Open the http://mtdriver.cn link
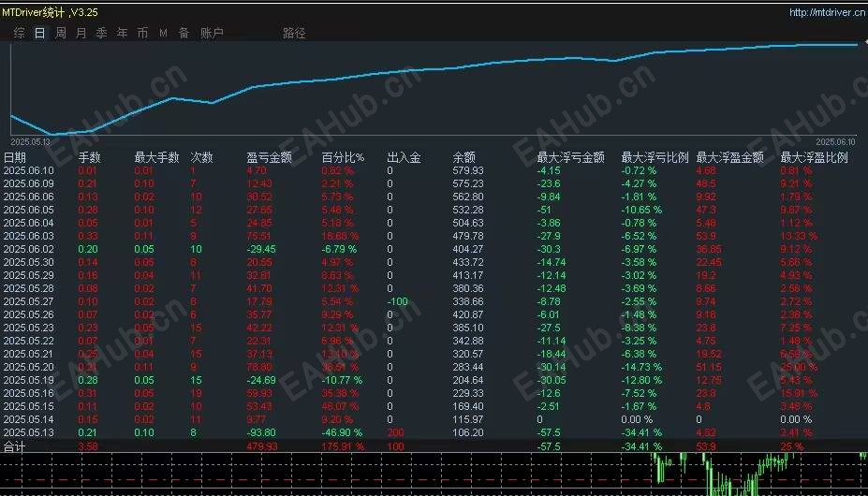 coord(828,13)
